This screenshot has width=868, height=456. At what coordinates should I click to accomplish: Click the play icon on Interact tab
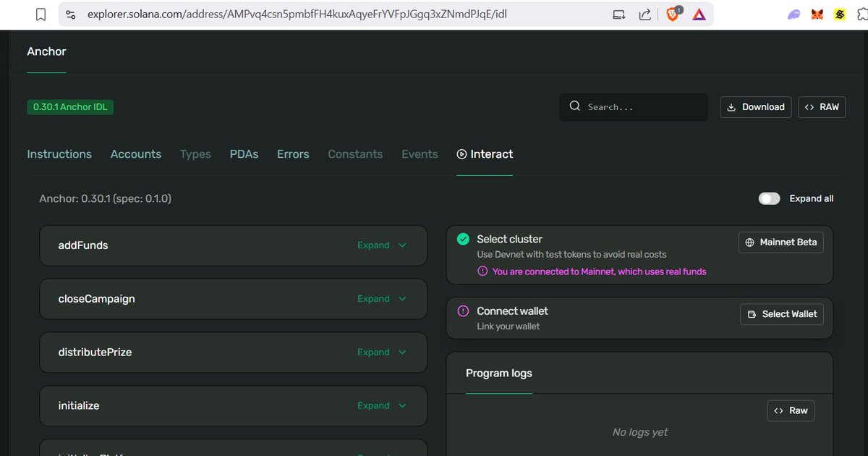(461, 154)
